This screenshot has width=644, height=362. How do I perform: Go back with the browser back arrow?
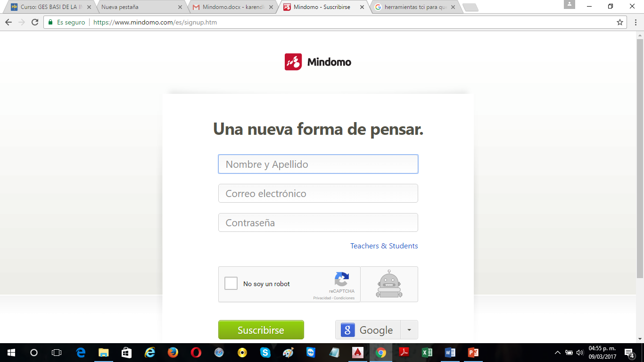tap(8, 22)
